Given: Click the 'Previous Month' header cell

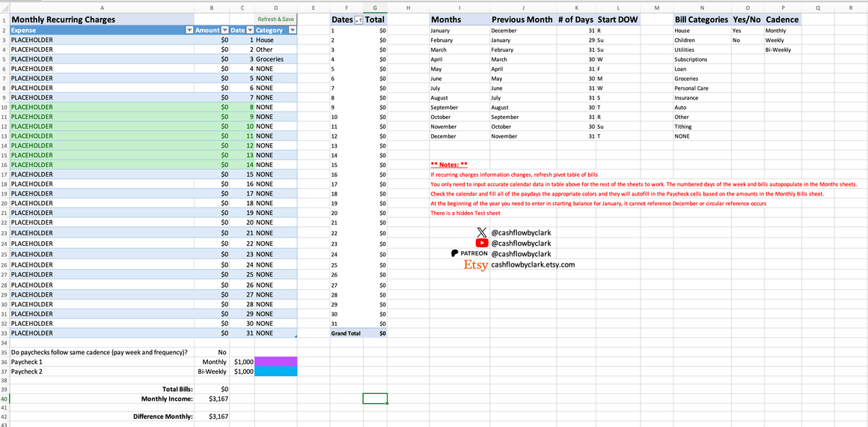Looking at the screenshot, I should 522,19.
